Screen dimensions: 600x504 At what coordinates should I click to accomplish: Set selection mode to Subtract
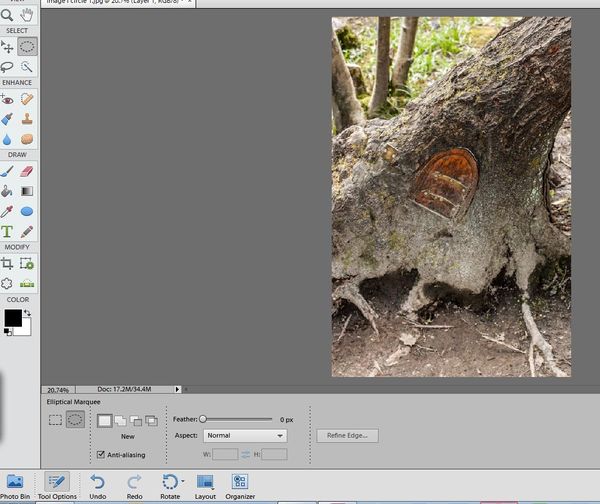coord(136,421)
